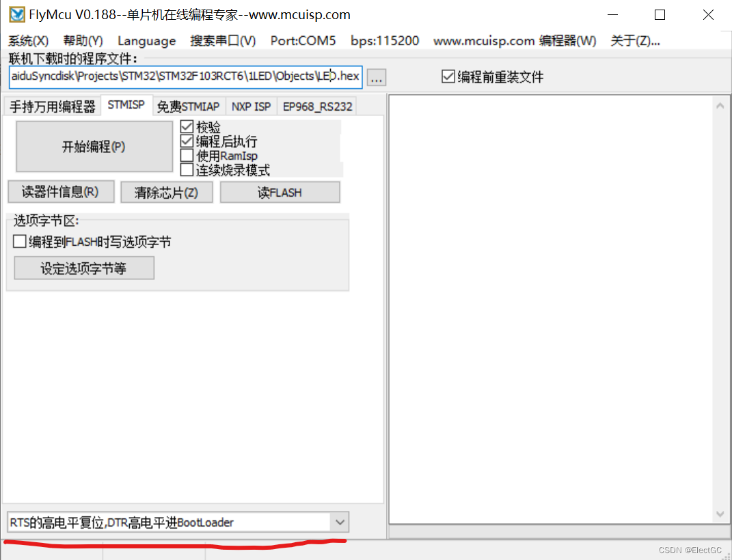Screen dimensions: 732x560
Task: Enable the 使用RamIsp checkbox
Action: [x=187, y=155]
